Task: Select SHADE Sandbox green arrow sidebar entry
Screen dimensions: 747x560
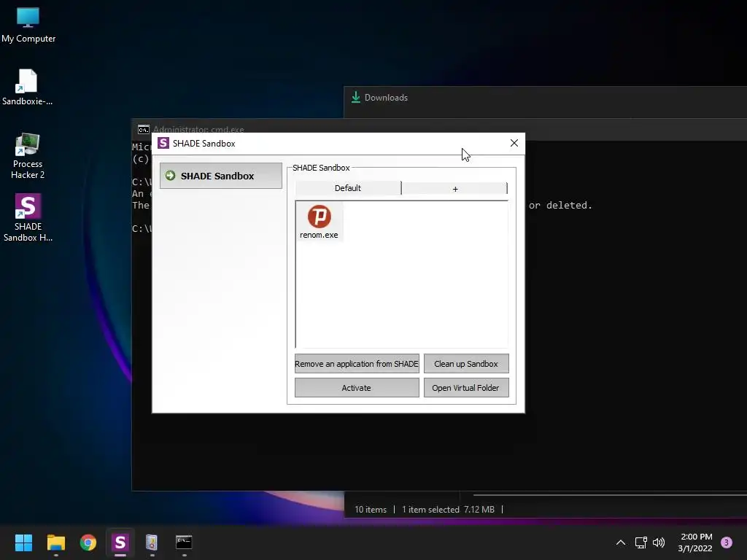Action: (x=220, y=176)
